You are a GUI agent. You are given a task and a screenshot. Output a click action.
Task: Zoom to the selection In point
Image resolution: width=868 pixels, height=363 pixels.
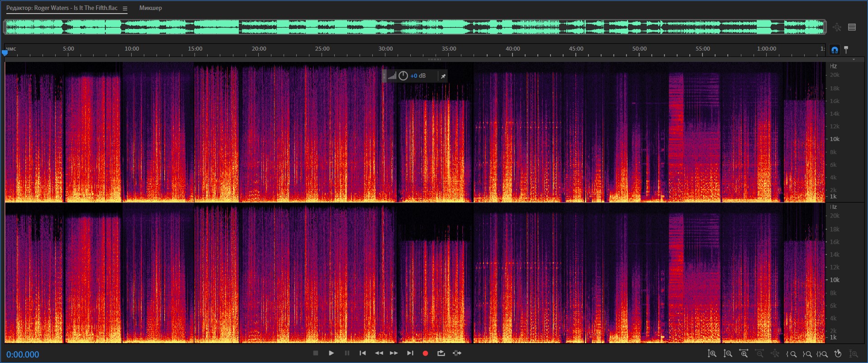click(x=792, y=354)
